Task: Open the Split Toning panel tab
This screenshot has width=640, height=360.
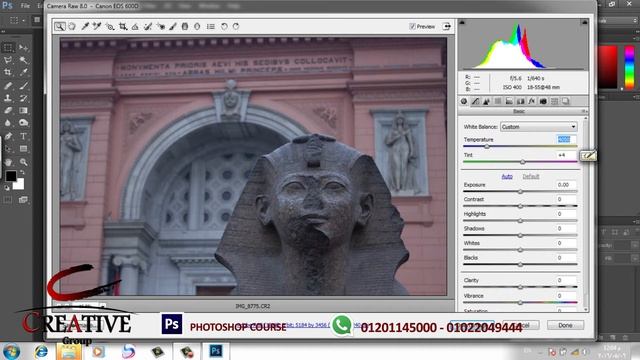Action: [509, 101]
